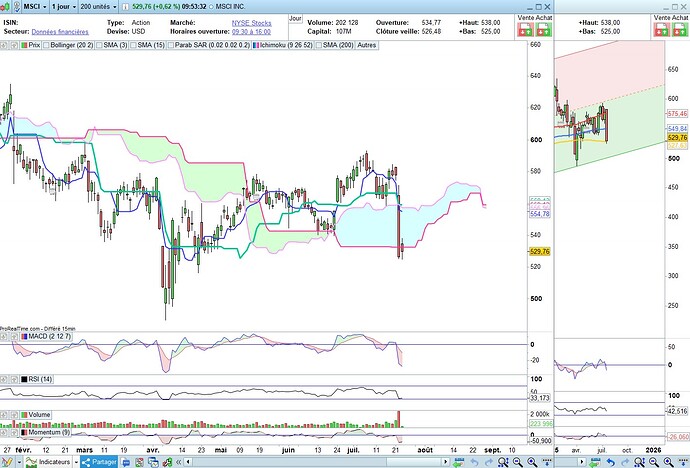This screenshot has height=468, width=690.
Task: Open the '1 jour' timeframe dropdown
Action: (x=63, y=7)
